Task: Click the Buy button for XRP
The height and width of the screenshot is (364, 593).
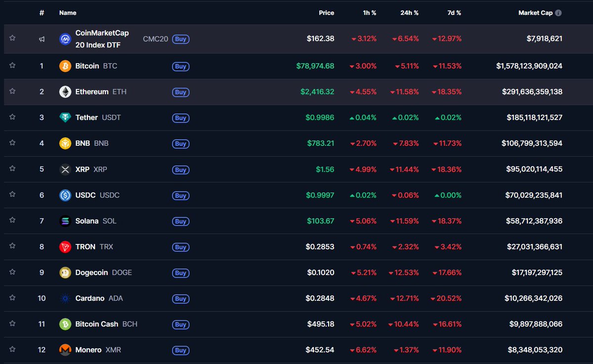Action: point(181,170)
